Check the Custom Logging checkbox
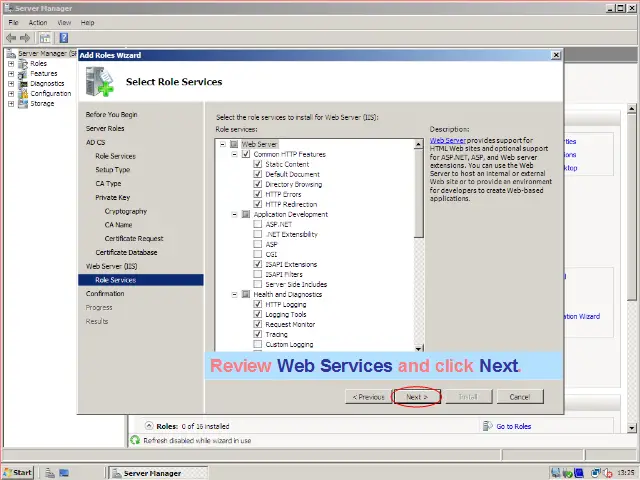This screenshot has height=480, width=640. click(258, 345)
